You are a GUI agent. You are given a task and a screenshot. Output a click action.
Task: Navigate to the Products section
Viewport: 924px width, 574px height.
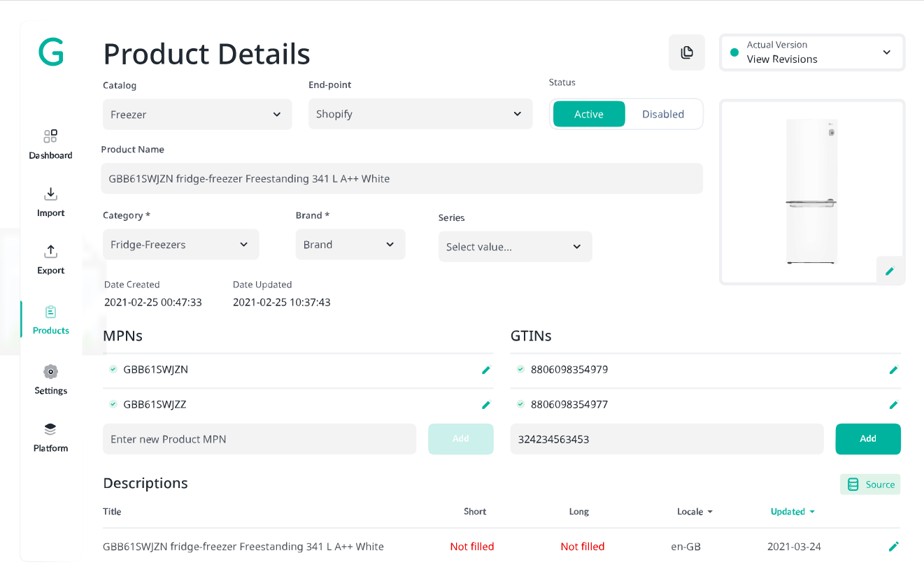click(x=50, y=318)
